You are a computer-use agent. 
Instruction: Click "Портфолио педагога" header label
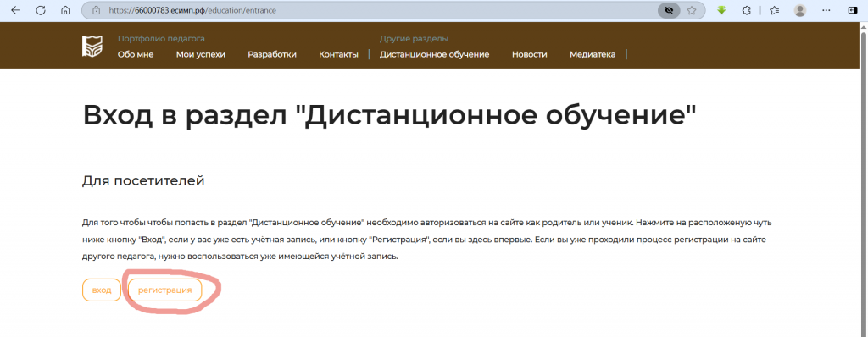(x=161, y=39)
